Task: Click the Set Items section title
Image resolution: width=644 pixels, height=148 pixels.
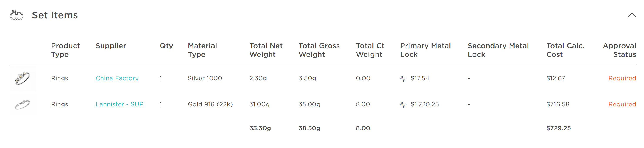Action: (x=55, y=15)
